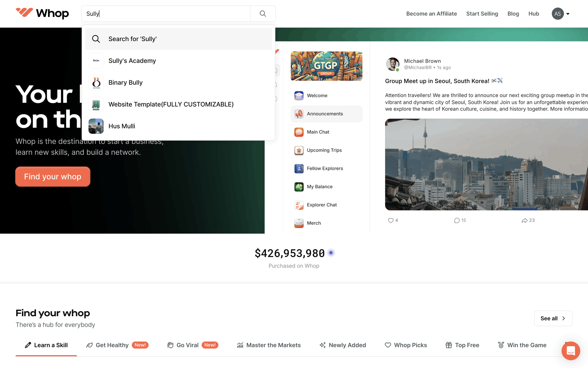Click the New! badge beside Go Viral

click(210, 345)
